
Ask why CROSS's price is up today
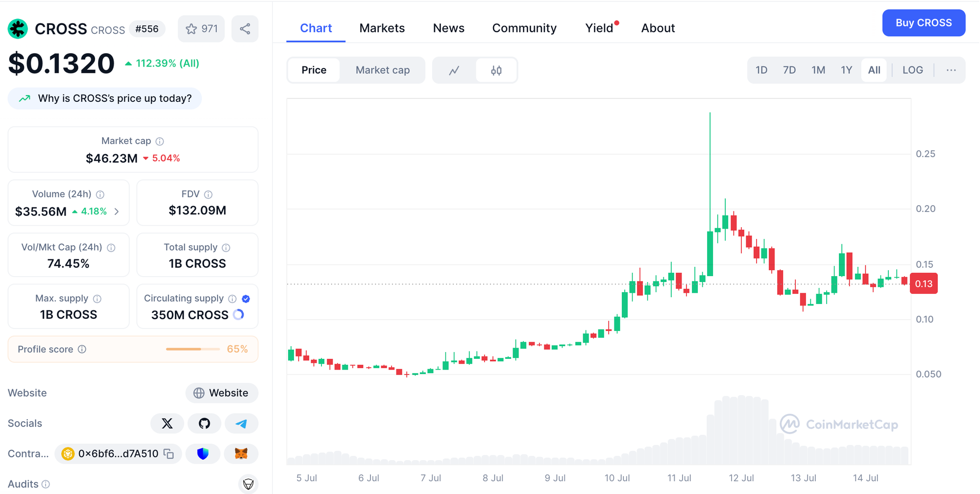click(105, 98)
